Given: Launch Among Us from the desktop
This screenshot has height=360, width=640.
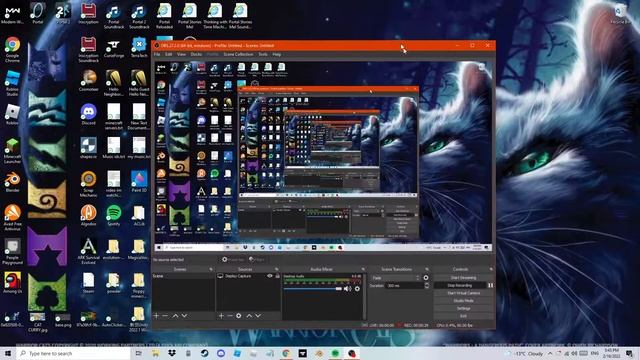Looking at the screenshot, I should click(x=12, y=283).
